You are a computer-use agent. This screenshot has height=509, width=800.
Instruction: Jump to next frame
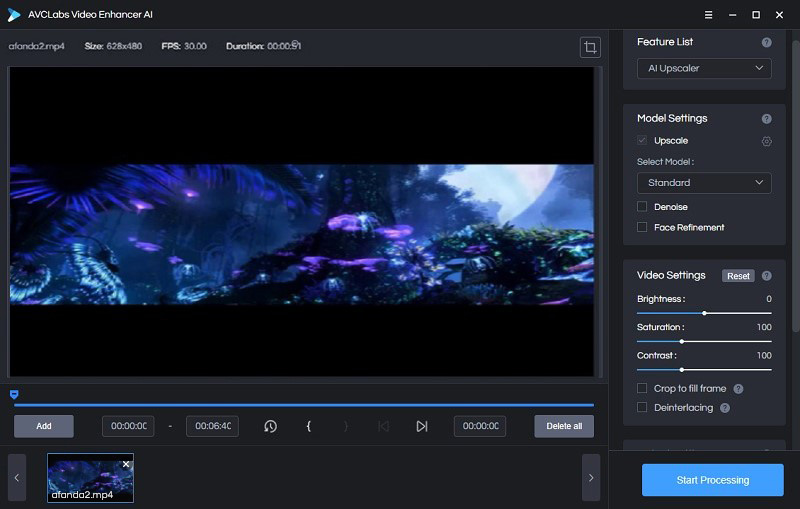coord(422,426)
